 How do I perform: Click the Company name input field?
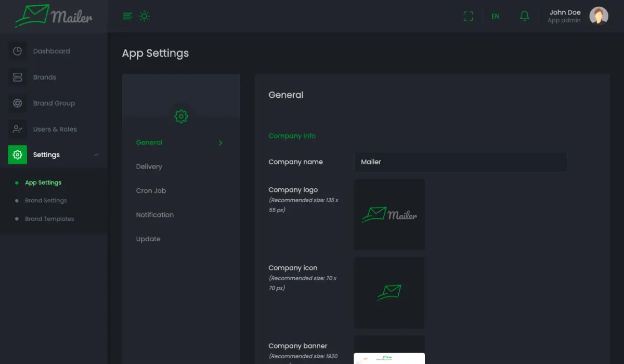click(x=461, y=162)
